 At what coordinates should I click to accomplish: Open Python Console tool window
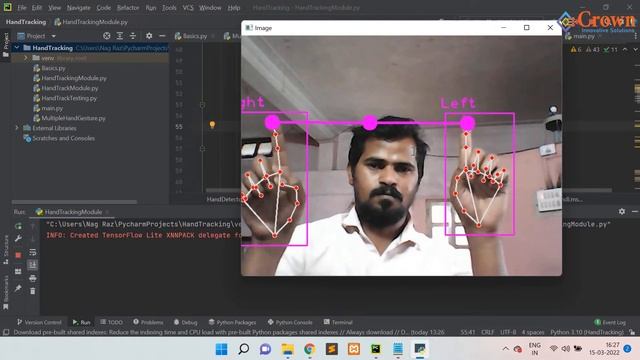pos(290,322)
